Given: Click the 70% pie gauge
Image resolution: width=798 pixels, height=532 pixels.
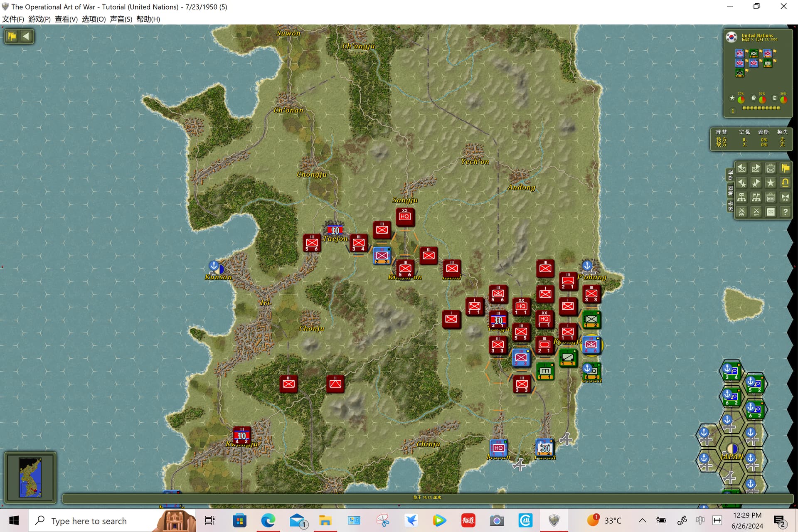Looking at the screenshot, I should [741, 100].
